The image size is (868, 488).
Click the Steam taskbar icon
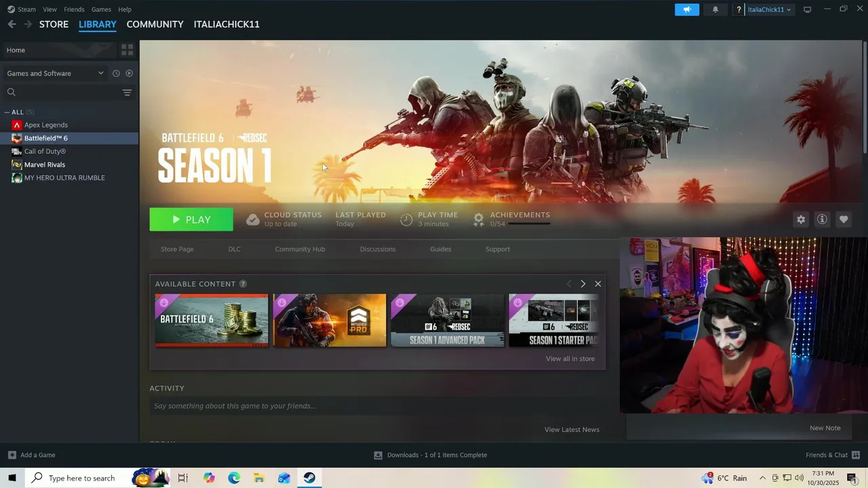click(x=309, y=478)
